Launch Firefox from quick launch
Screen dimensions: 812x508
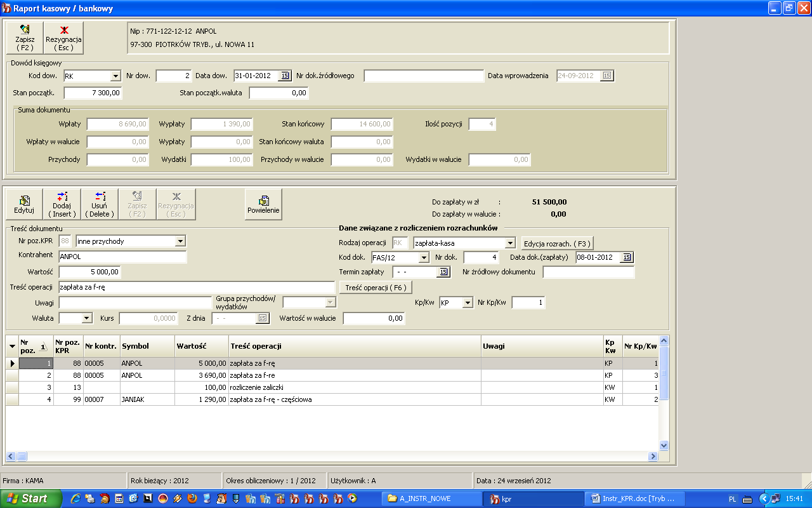(x=192, y=499)
